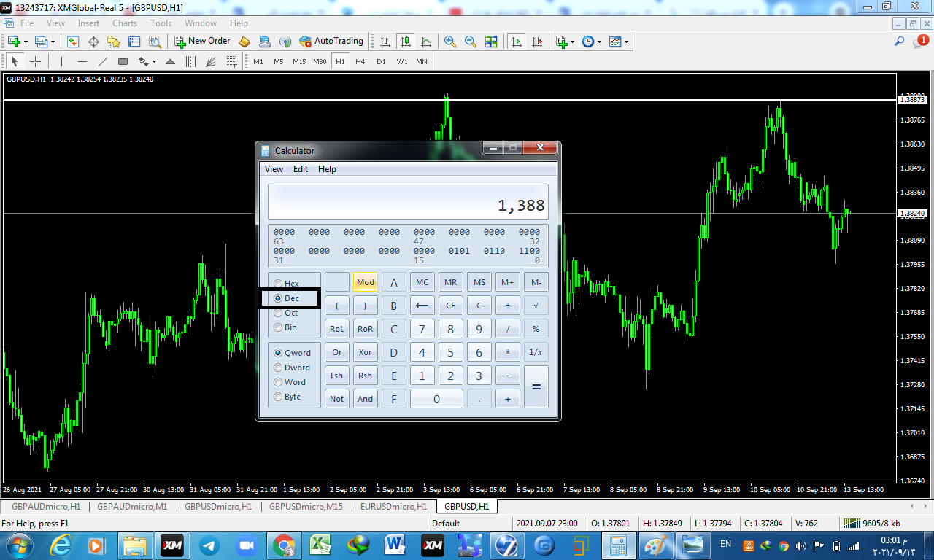Choose the Byte word size option
The image size is (934, 560).
click(278, 397)
